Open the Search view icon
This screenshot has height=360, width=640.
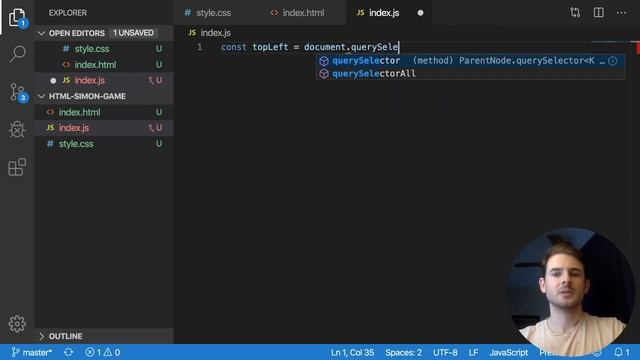(x=17, y=54)
